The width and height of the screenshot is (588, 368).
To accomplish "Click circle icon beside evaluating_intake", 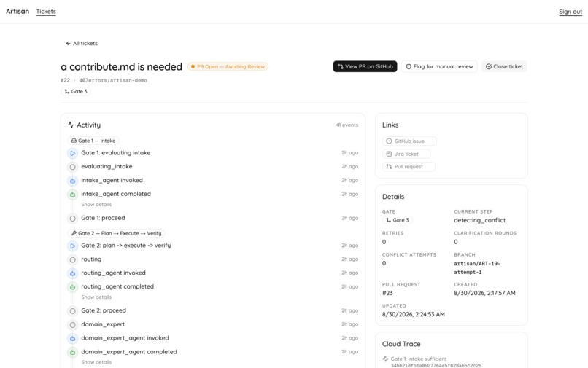I will point(73,167).
